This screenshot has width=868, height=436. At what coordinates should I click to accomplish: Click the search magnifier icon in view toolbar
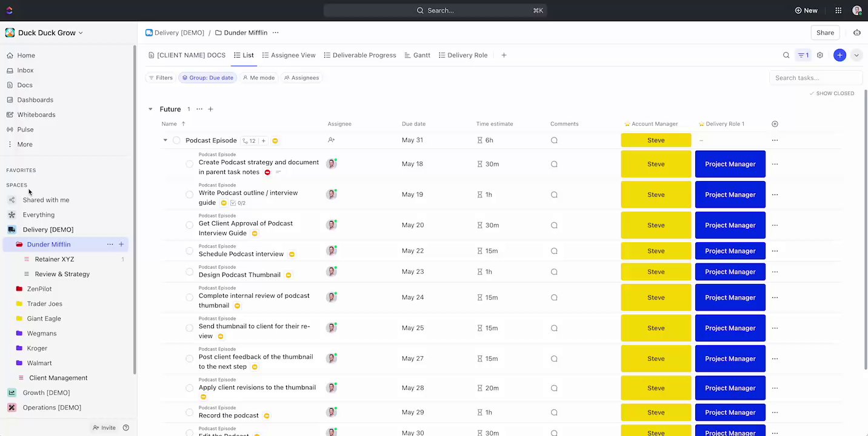click(x=786, y=55)
